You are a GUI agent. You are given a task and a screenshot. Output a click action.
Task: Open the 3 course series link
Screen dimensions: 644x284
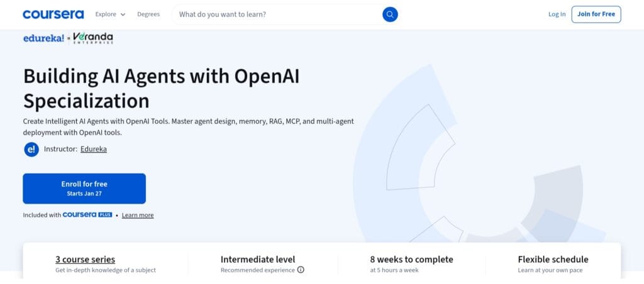click(85, 259)
